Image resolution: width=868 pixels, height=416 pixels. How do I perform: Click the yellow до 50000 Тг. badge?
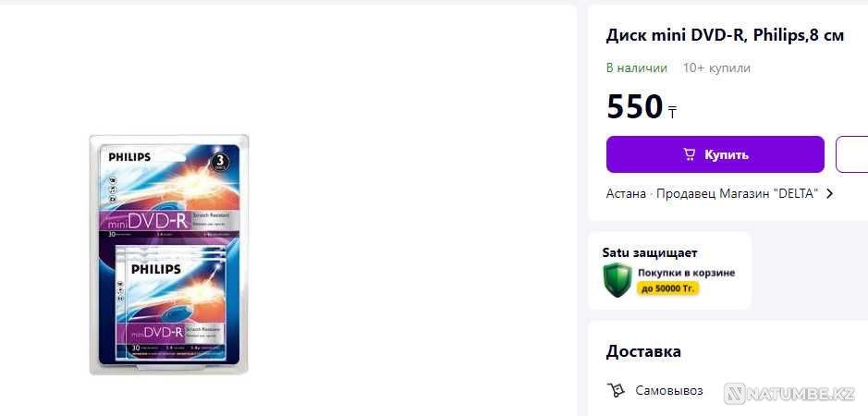point(668,288)
